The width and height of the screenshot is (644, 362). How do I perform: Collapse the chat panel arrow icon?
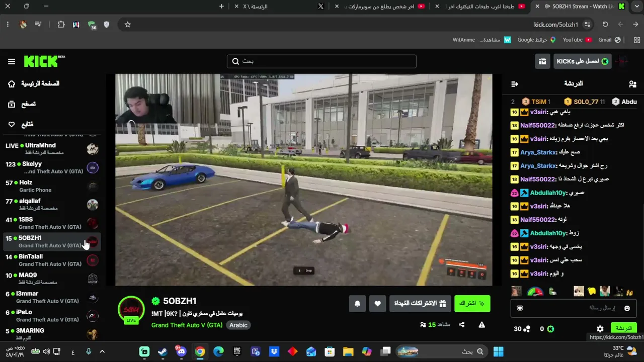pyautogui.click(x=514, y=84)
